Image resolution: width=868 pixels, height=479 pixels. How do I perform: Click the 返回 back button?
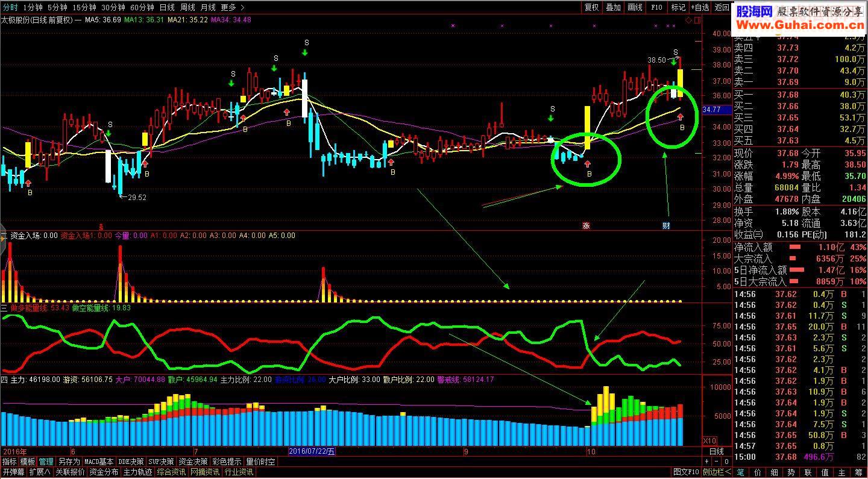click(722, 7)
